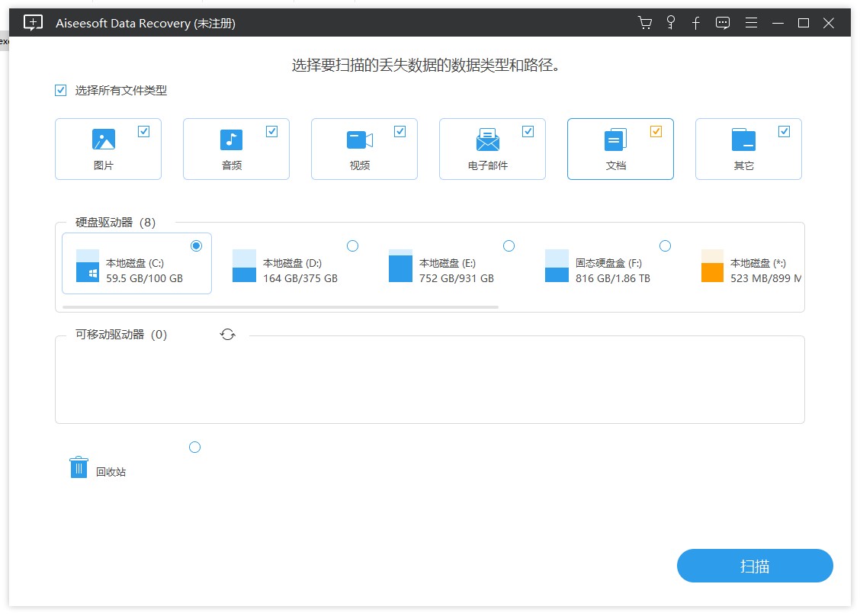Image resolution: width=860 pixels, height=616 pixels.
Task: Click the 视频 camcorder icon
Action: coord(360,140)
